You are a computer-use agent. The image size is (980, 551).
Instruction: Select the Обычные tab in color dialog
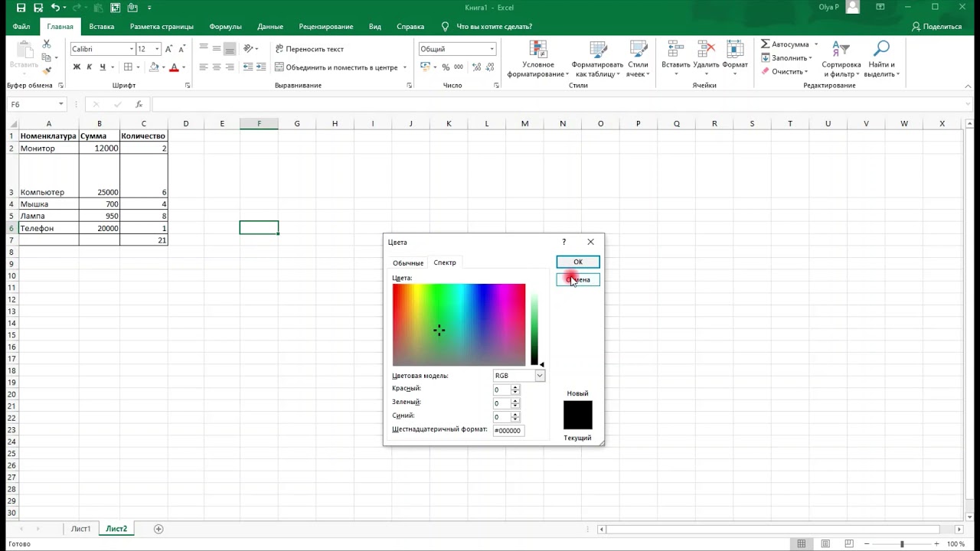click(x=408, y=262)
